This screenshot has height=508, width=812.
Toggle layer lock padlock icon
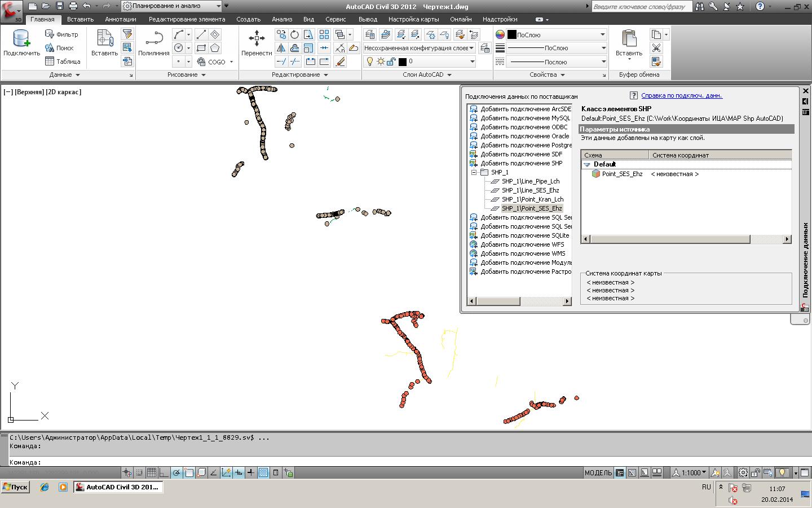point(391,62)
